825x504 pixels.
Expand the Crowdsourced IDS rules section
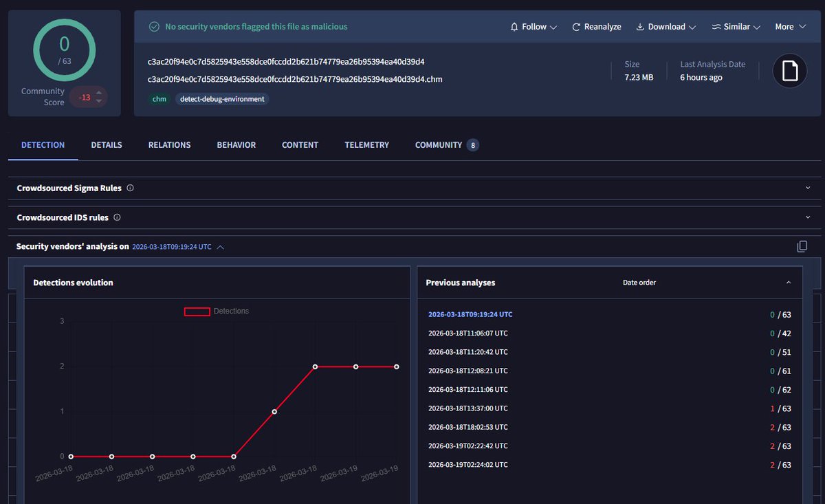click(x=807, y=217)
